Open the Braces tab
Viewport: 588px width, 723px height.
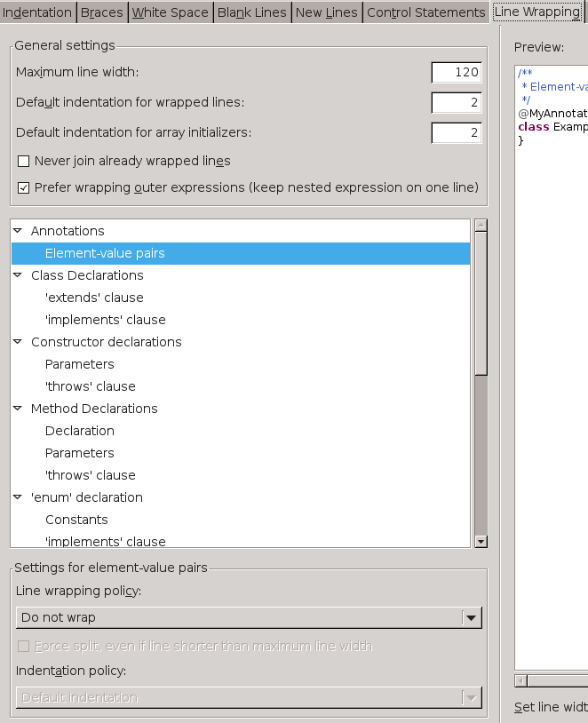click(102, 12)
